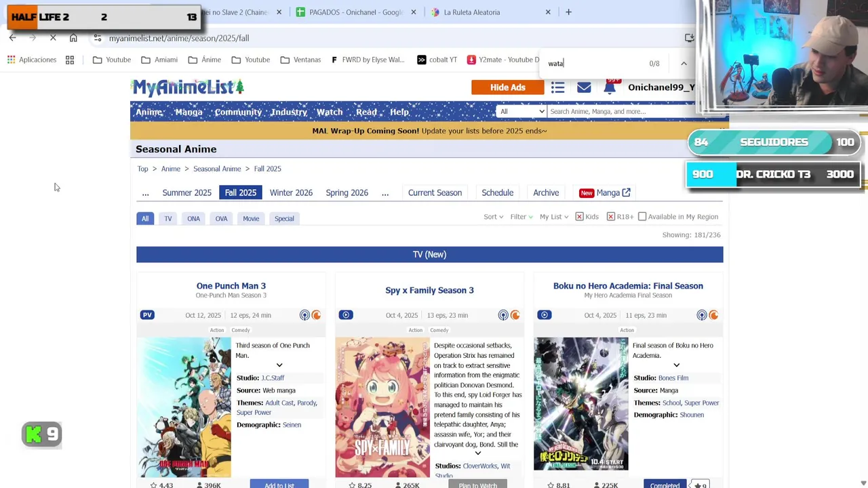This screenshot has height=488, width=868.
Task: Click the Hide Ads button
Action: point(508,87)
